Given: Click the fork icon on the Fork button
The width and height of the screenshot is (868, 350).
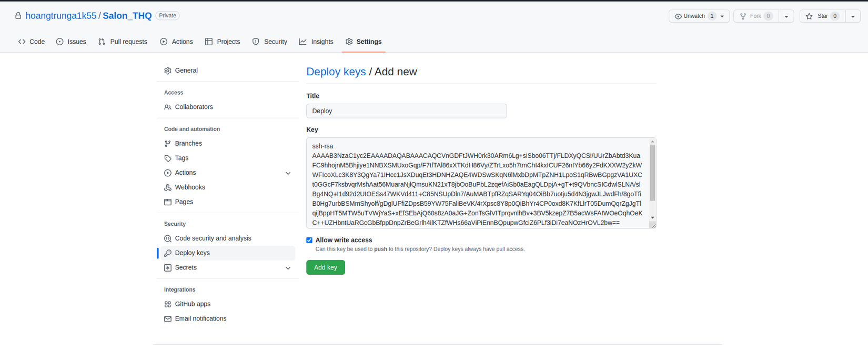Looking at the screenshot, I should pos(743,16).
